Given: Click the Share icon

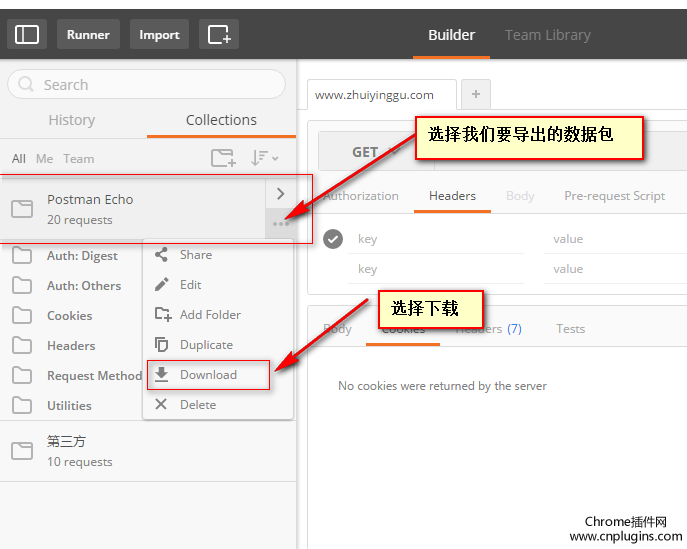Looking at the screenshot, I should click(161, 255).
